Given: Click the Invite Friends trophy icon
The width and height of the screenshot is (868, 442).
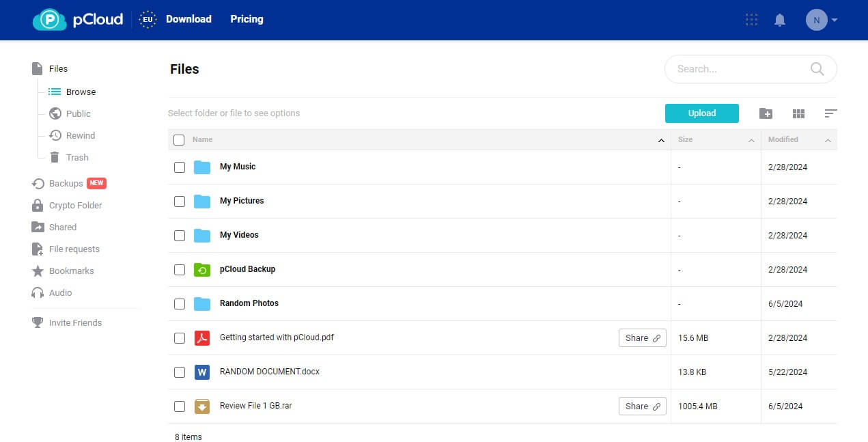Looking at the screenshot, I should point(38,322).
